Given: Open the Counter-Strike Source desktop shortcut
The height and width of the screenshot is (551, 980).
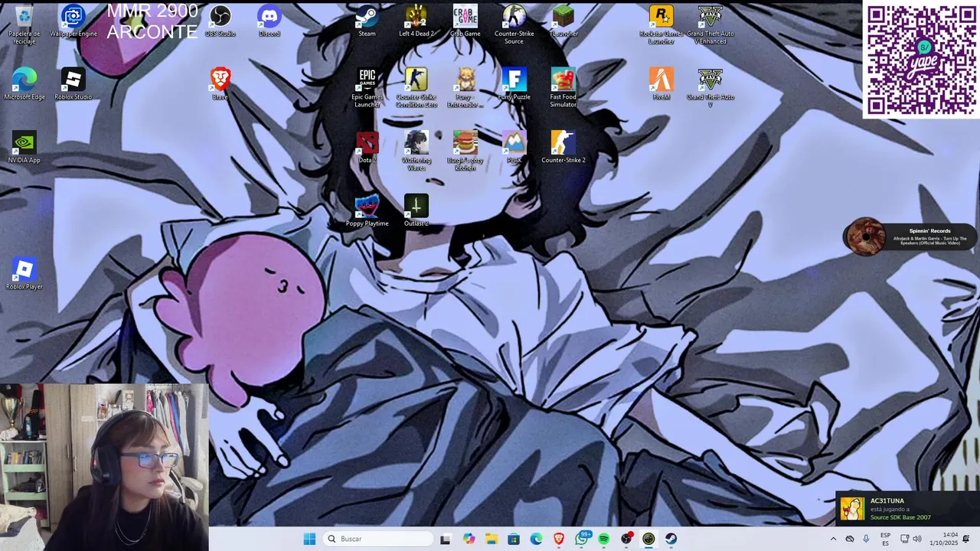Looking at the screenshot, I should coord(514,24).
